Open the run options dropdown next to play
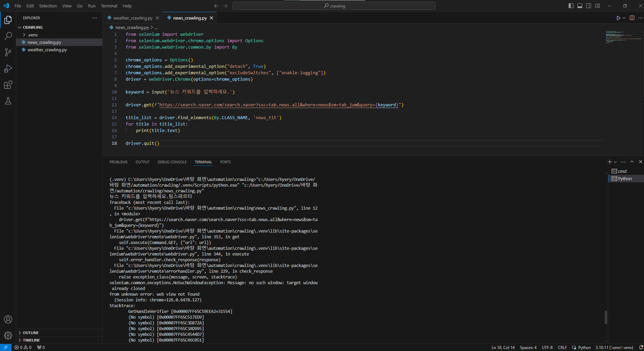Image resolution: width=644 pixels, height=351 pixels. (x=624, y=18)
